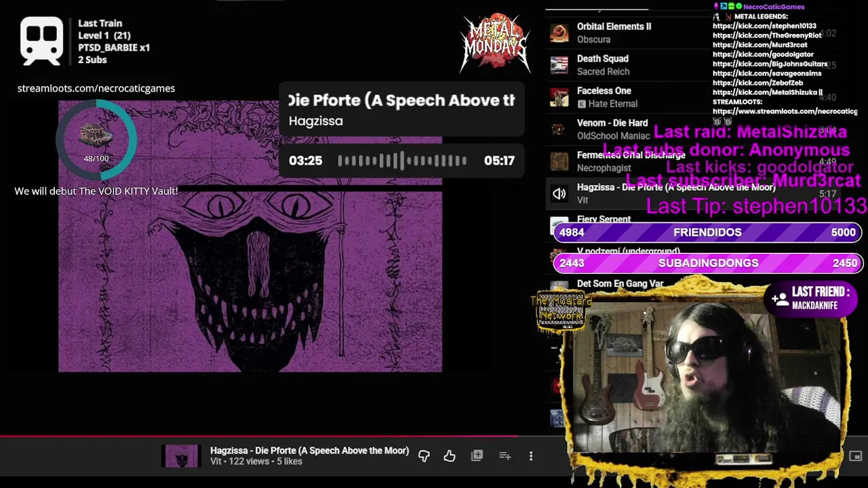Play Death Squad from the queue
Screen dimensions: 868x488
602,59
